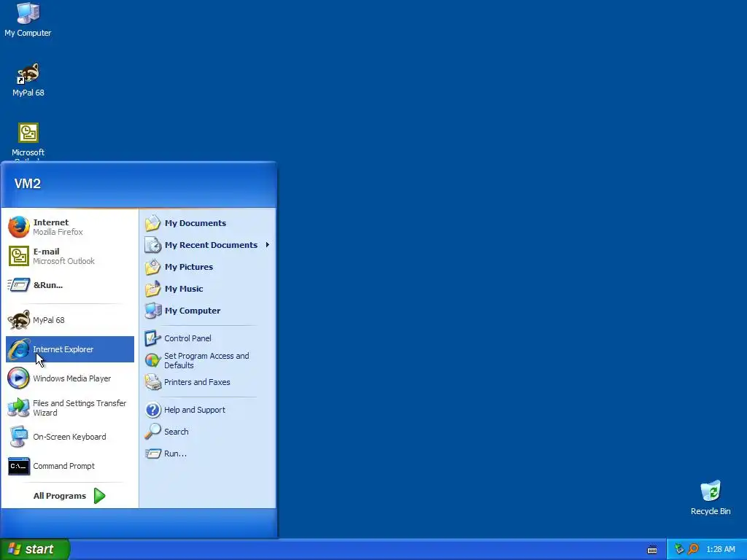Click the VM2 user name header
The width and height of the screenshot is (747, 560).
tap(28, 184)
